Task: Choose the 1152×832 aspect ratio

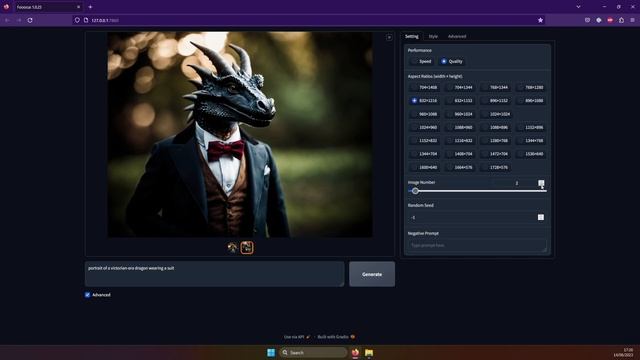Action: point(424,140)
